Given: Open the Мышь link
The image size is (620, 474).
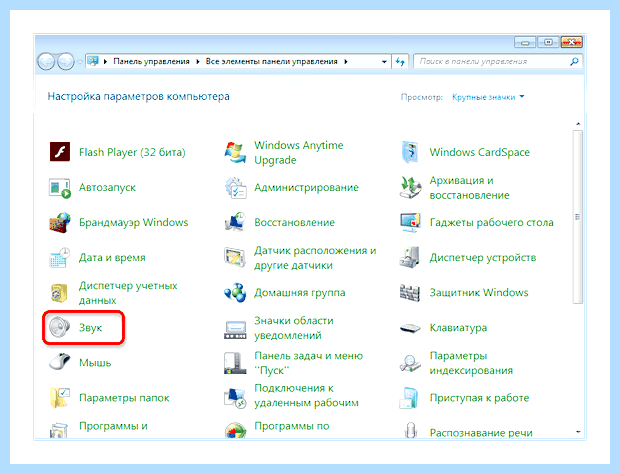Looking at the screenshot, I should (x=95, y=363).
